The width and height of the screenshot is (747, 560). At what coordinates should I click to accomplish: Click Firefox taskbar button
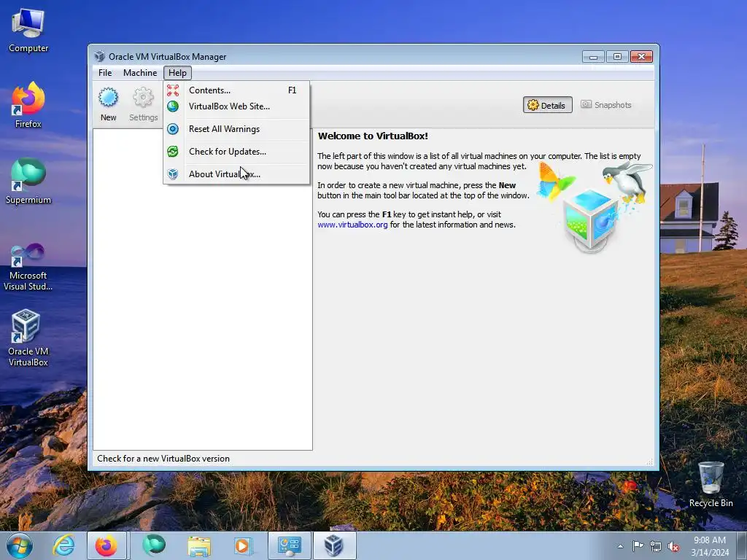pos(107,545)
